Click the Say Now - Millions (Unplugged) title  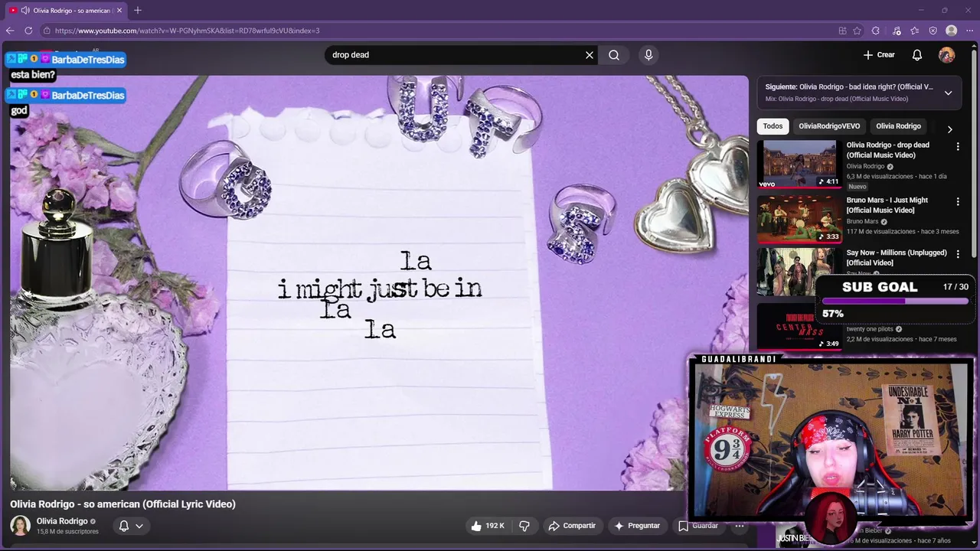[x=897, y=258]
